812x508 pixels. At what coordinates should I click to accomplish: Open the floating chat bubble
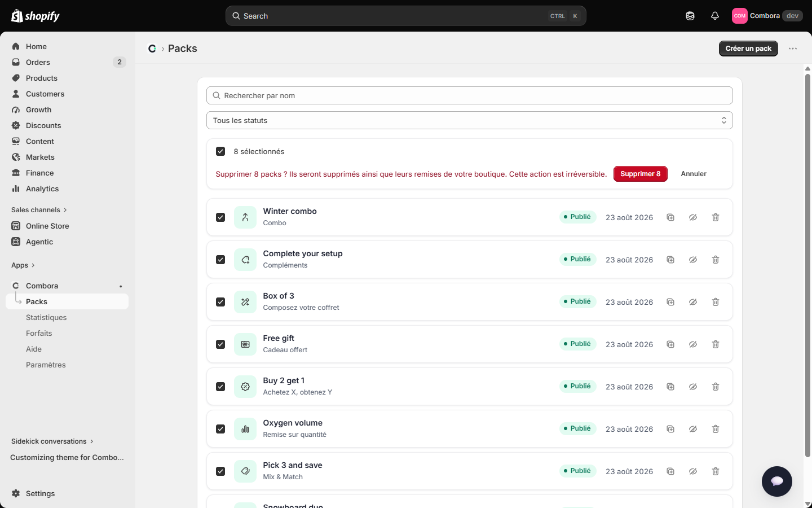pyautogui.click(x=777, y=481)
